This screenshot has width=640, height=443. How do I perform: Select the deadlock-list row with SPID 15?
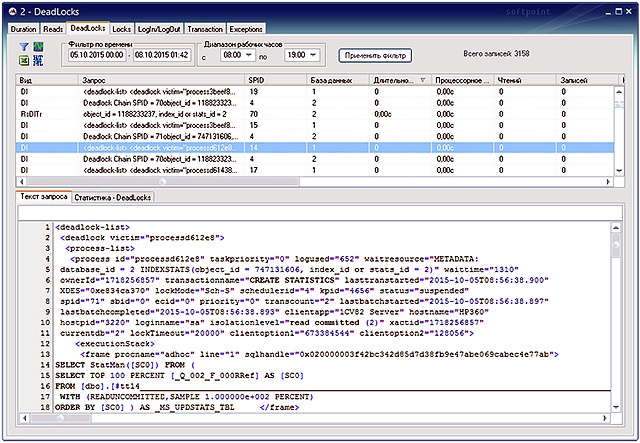pyautogui.click(x=315, y=125)
